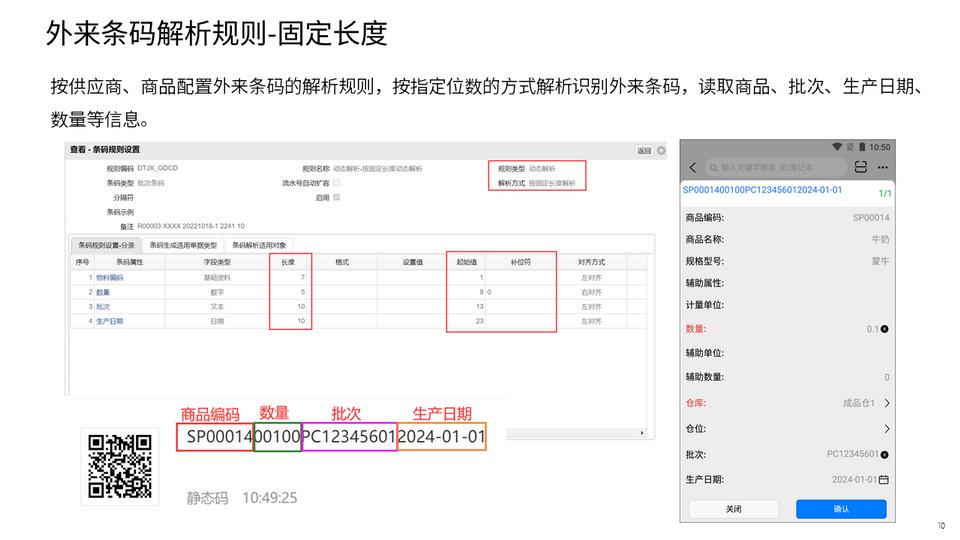Click the QR code image
The image size is (960, 540).
pyautogui.click(x=120, y=466)
